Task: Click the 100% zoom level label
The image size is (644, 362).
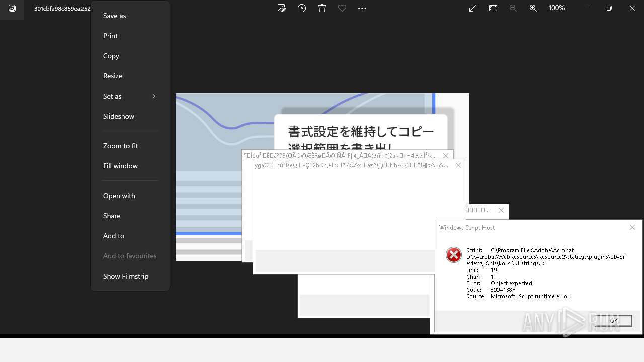Action: tap(557, 8)
